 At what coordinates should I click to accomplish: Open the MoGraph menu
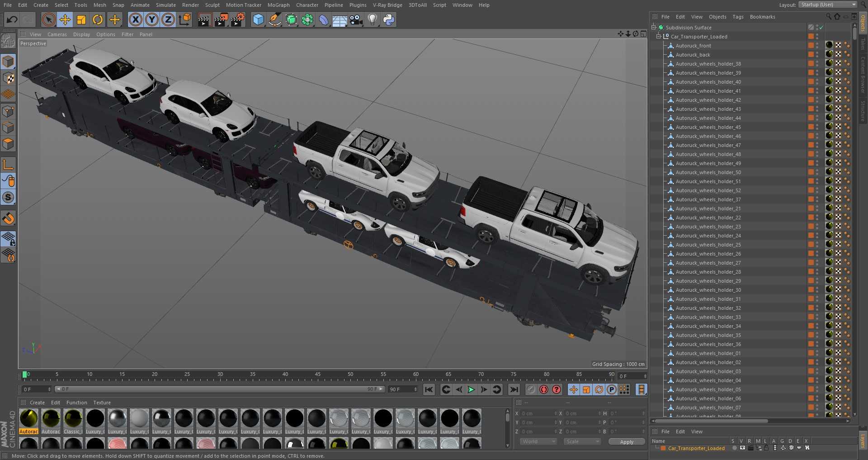(x=278, y=5)
